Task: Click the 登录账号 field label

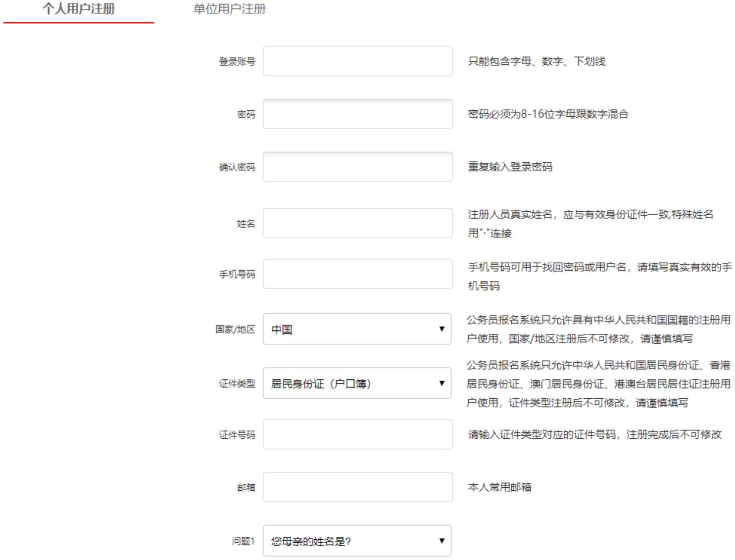Action: point(237,62)
